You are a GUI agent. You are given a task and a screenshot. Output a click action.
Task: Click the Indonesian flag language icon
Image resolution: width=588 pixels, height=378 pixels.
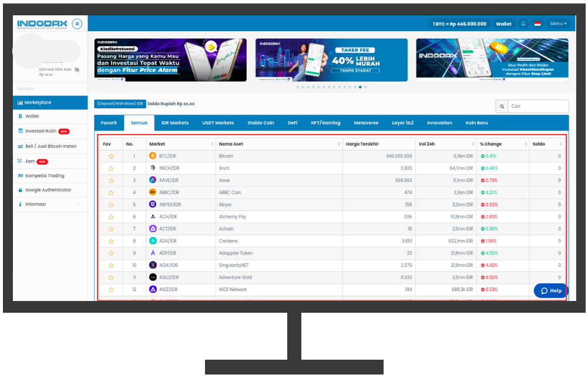coord(537,24)
